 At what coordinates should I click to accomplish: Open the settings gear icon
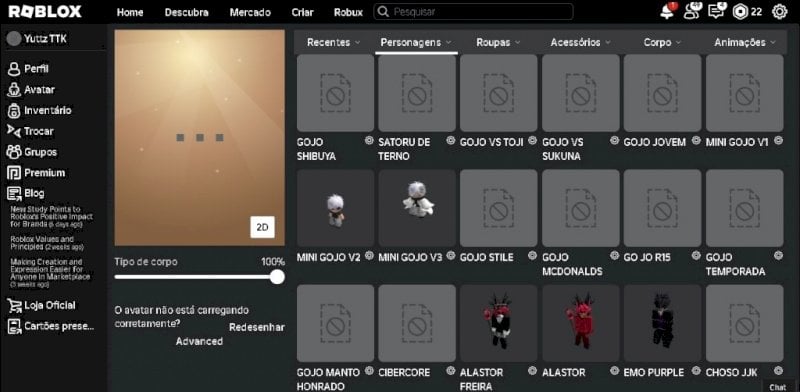pyautogui.click(x=780, y=12)
